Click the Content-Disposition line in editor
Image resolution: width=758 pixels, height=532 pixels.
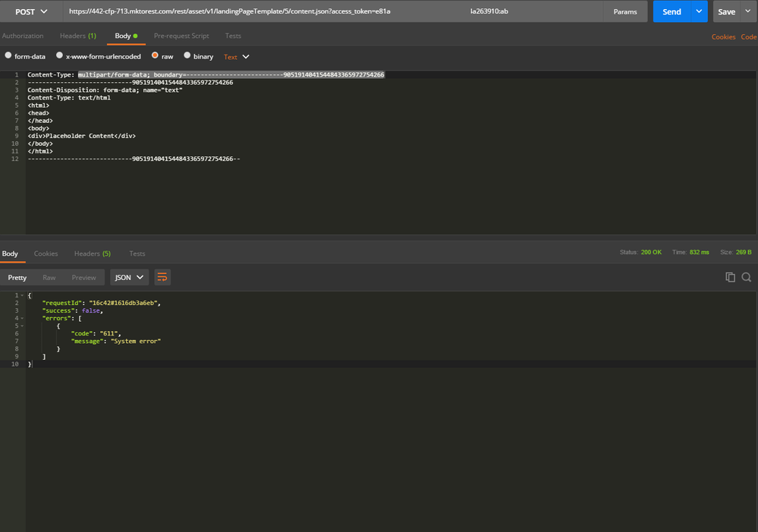point(105,90)
